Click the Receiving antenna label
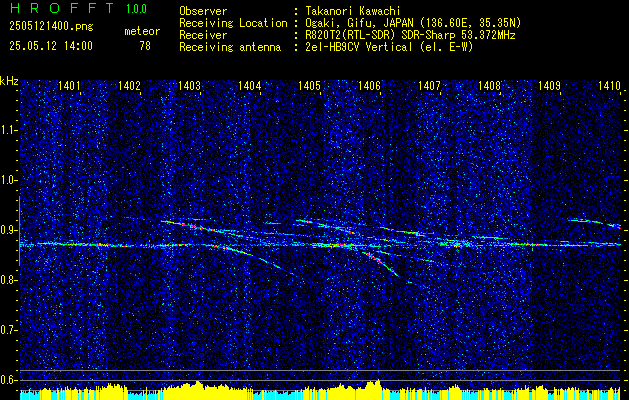Viewport: 629px width, 400px height. [x=230, y=47]
